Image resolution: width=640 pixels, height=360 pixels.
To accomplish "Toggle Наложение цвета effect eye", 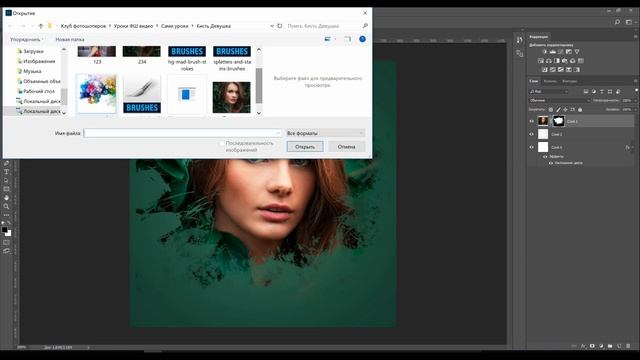I will [551, 163].
